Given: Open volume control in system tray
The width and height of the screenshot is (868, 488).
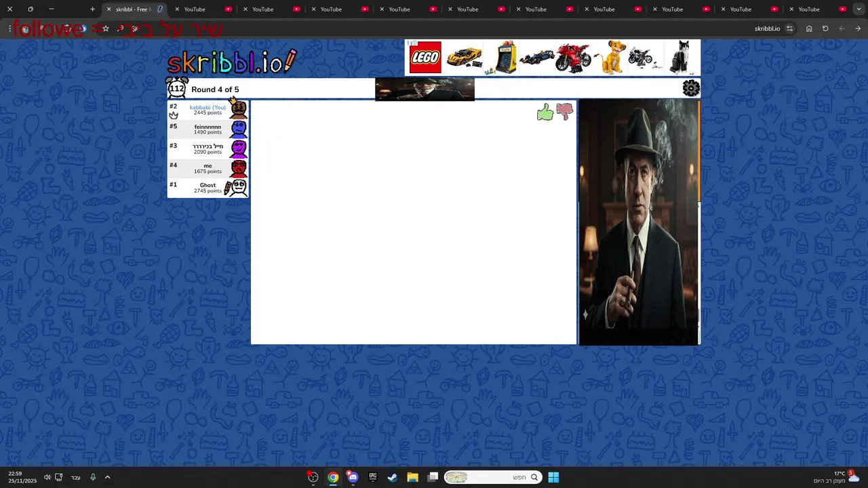Looking at the screenshot, I should (x=47, y=477).
